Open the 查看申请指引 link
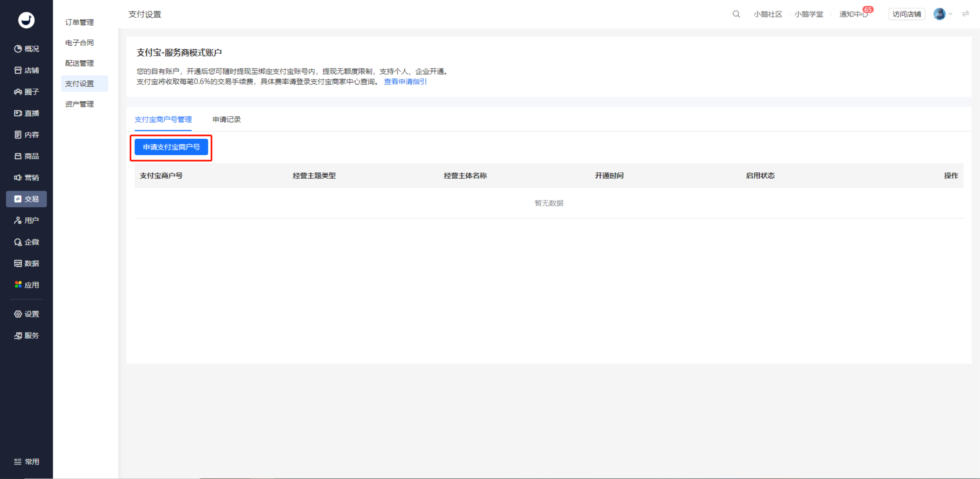The width and height of the screenshot is (980, 479). pos(405,81)
